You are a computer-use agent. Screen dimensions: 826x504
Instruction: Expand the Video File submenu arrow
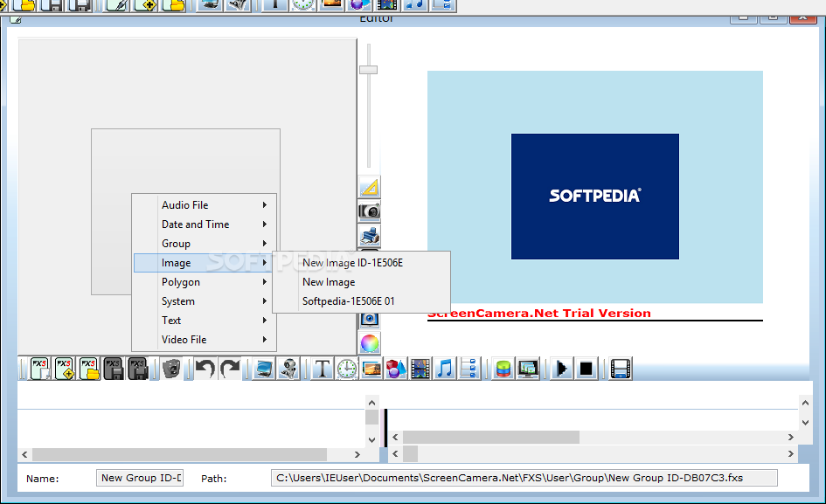point(265,340)
